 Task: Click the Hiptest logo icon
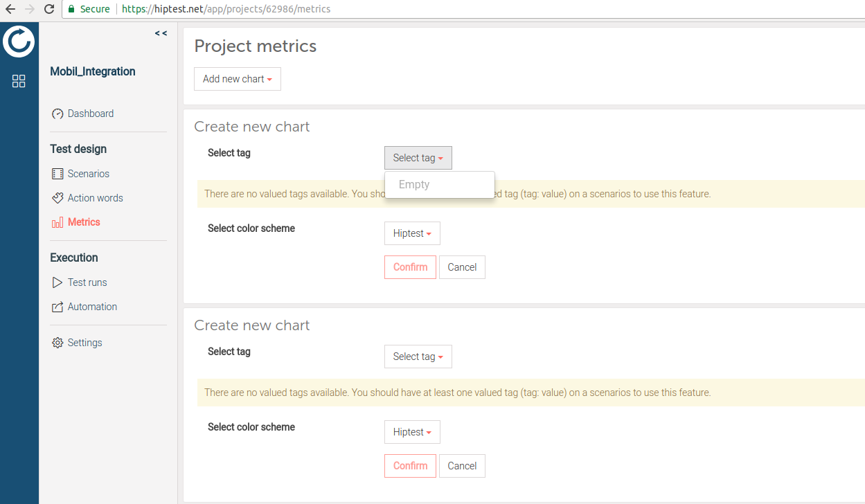click(x=19, y=42)
